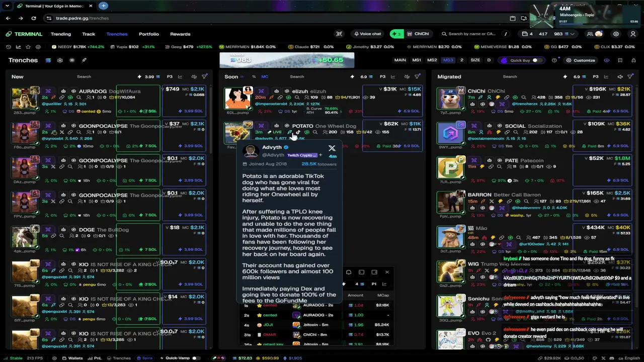The width and height of the screenshot is (644, 362).
Task: Open the top bar settings gear
Action: pos(616,34)
